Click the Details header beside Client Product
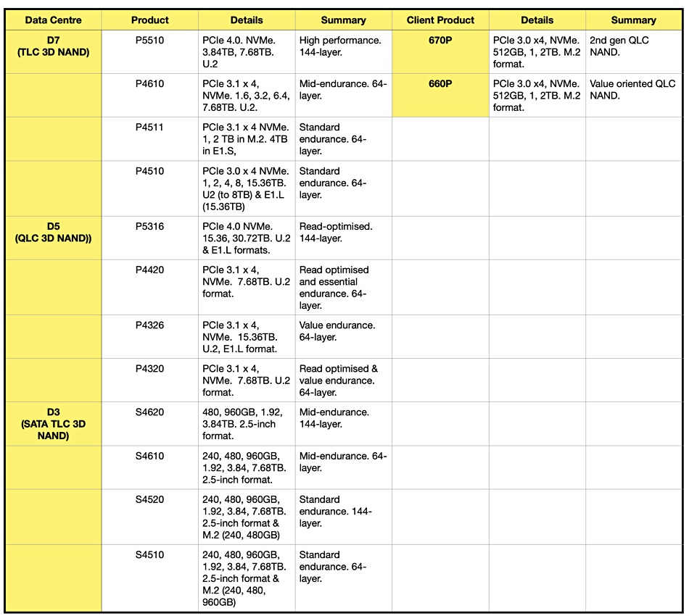This screenshot has height=616, width=689. [537, 20]
